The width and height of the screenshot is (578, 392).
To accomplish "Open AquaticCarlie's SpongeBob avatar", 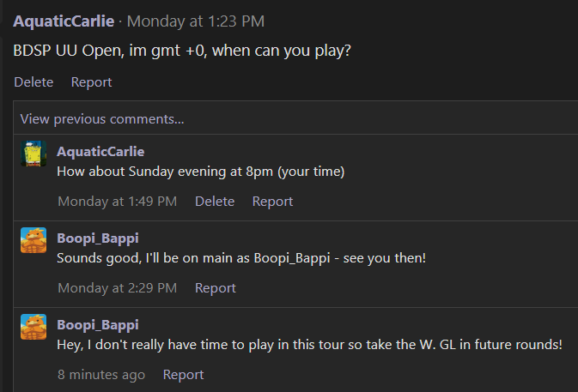I will pos(33,154).
